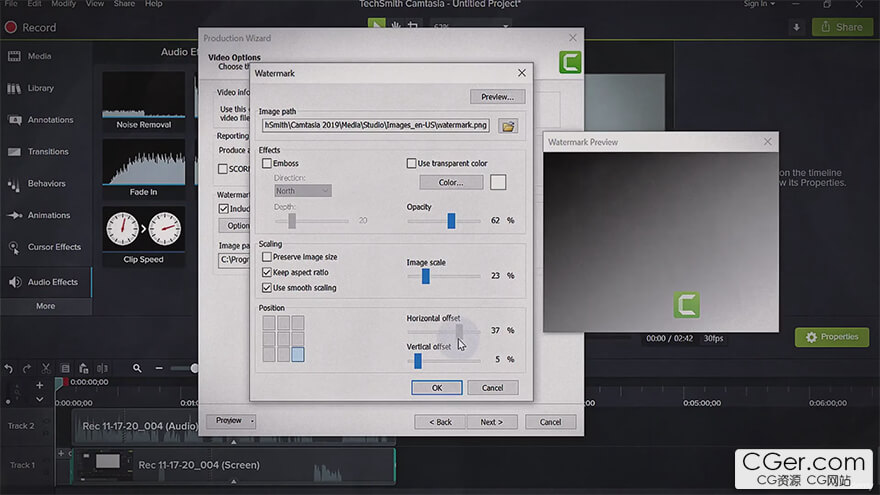This screenshot has height=495, width=880.
Task: Click the Image scale slider handle
Action: [x=425, y=276]
